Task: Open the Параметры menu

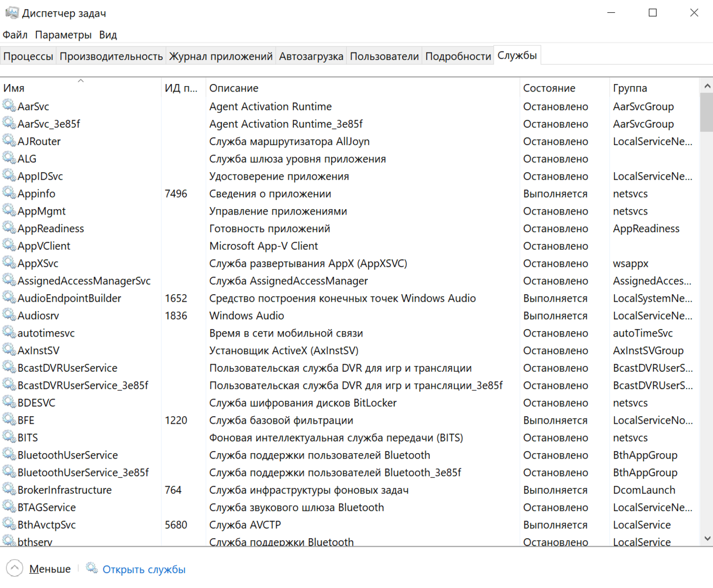Action: (x=63, y=35)
